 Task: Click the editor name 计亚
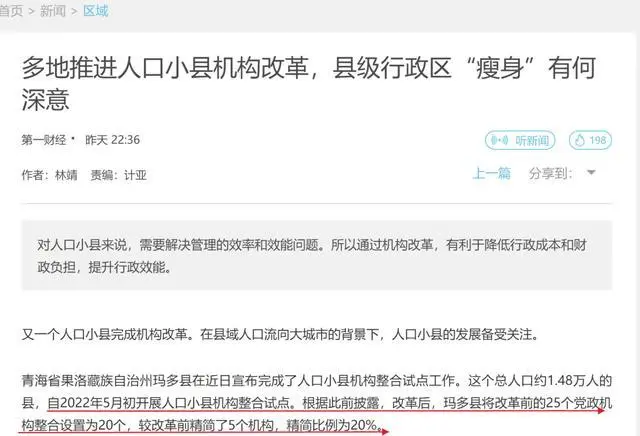tap(135, 175)
